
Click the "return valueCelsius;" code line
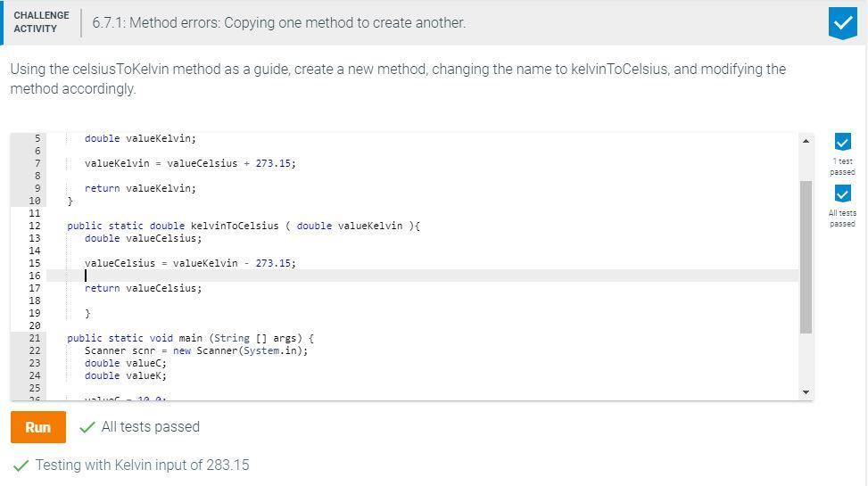[x=143, y=288]
